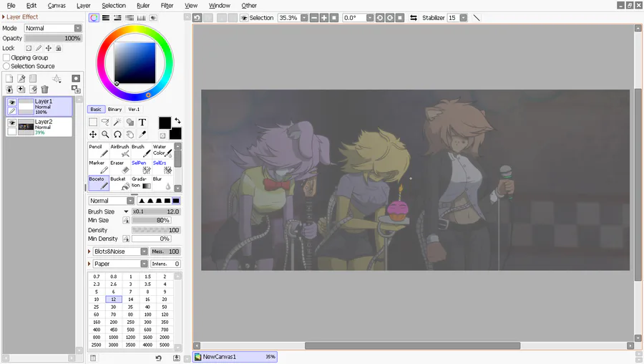
Task: Open the Ruler menu
Action: point(143,5)
